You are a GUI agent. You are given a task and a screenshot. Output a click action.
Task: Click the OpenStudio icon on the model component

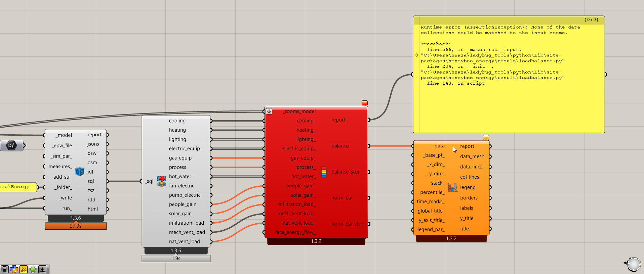coord(80,172)
